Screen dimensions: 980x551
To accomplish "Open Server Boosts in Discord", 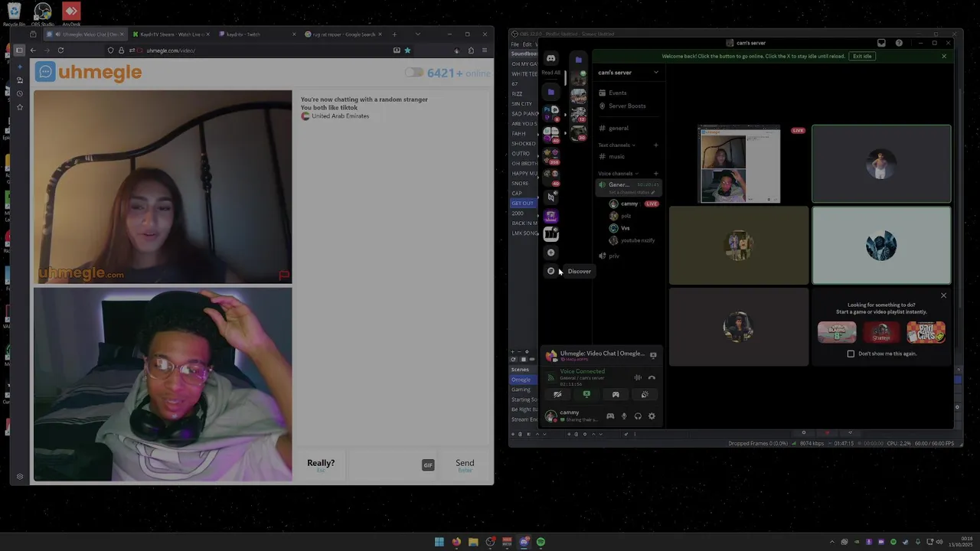I will [627, 106].
